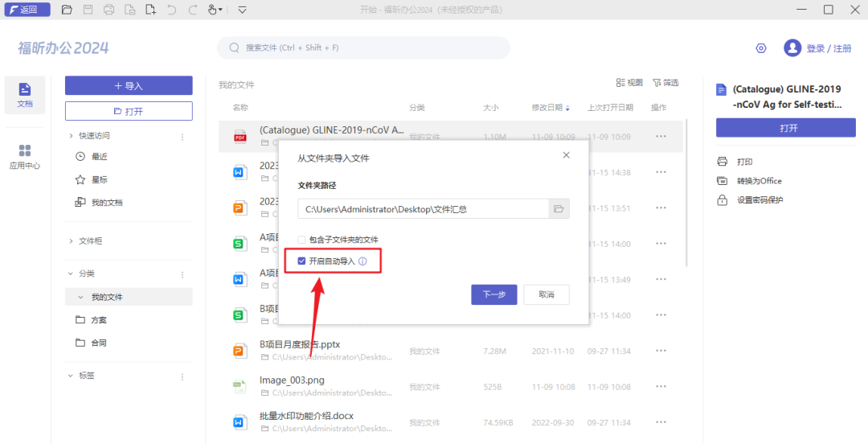Sort by the 名称 column header
Screen dimensions: 868x444
tap(240, 108)
